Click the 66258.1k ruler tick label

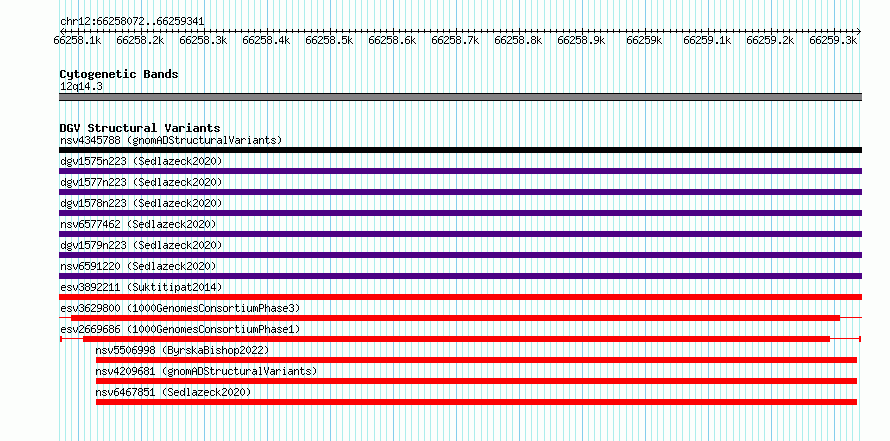click(x=78, y=40)
